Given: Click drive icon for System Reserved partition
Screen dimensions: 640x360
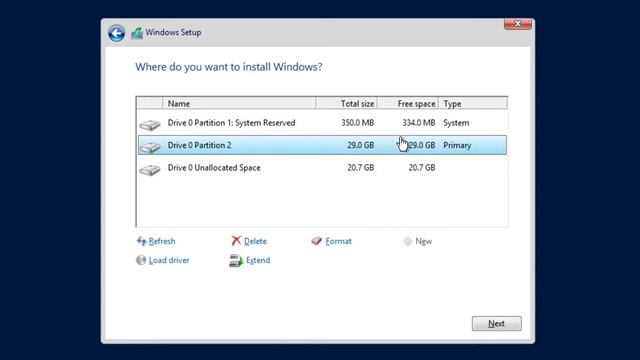Looking at the screenshot, I should click(x=150, y=124).
